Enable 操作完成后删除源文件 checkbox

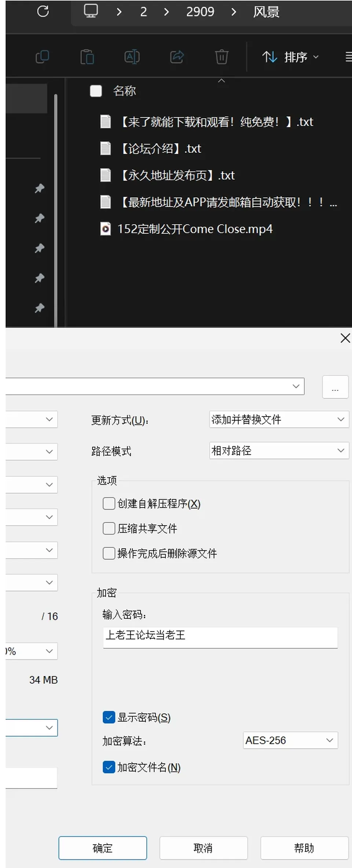coord(109,553)
